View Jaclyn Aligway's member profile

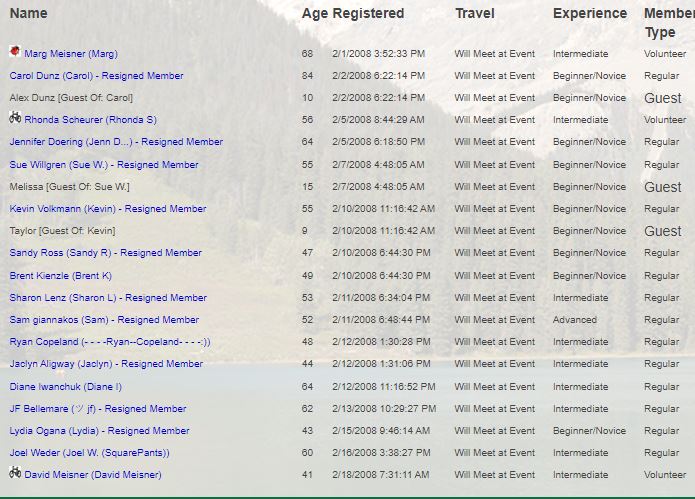coord(106,364)
